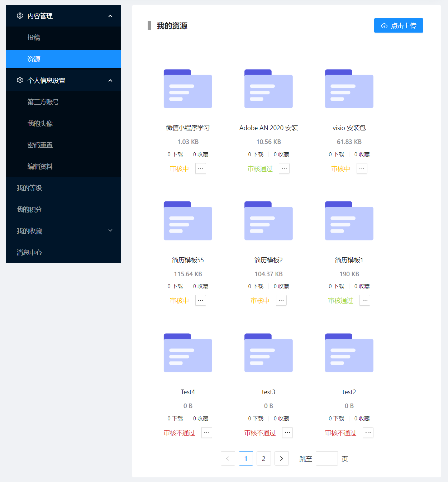This screenshot has height=482, width=448.
Task: Click file size 61.83 KB
Action: click(349, 142)
